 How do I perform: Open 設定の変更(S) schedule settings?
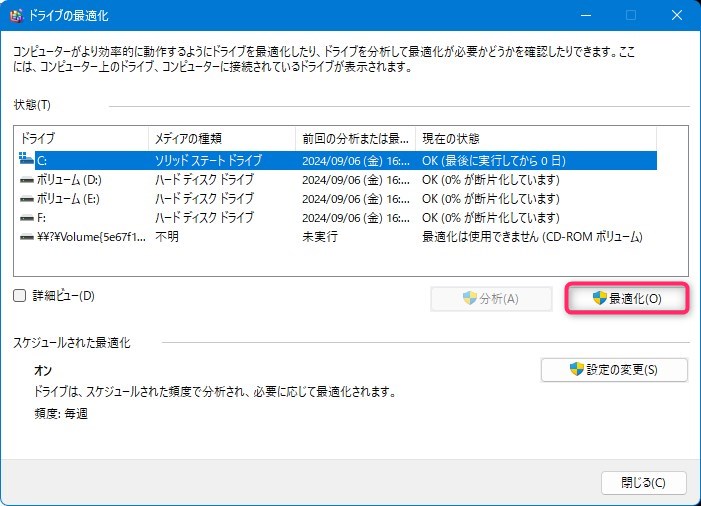coord(614,370)
